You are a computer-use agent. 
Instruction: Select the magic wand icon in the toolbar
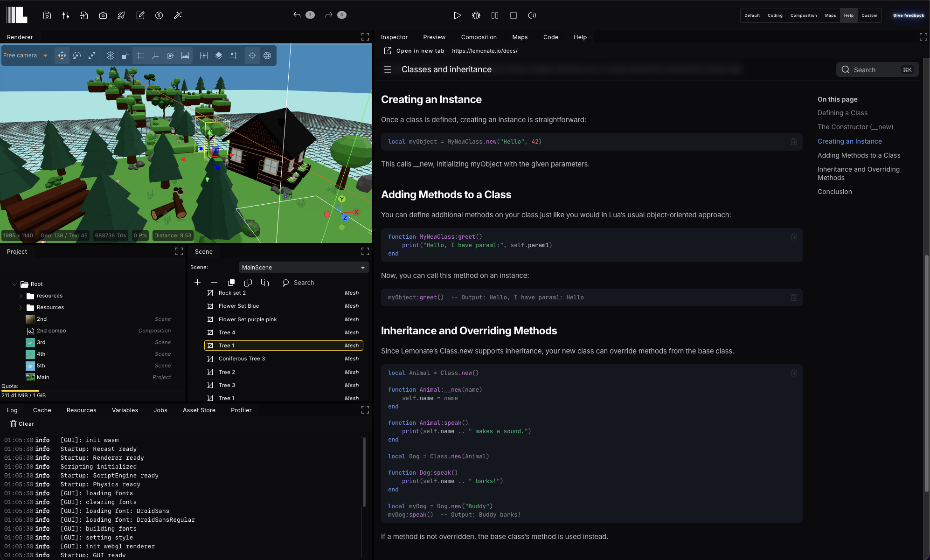pyautogui.click(x=177, y=15)
